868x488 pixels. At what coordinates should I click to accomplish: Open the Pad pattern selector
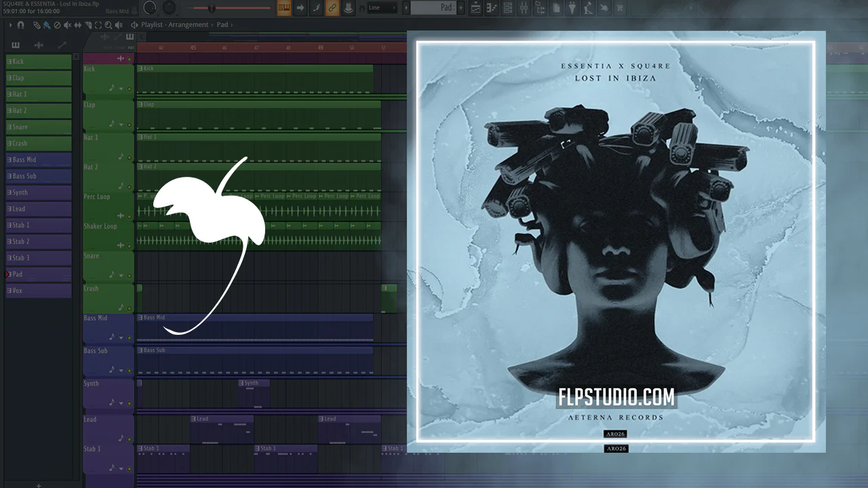[434, 8]
